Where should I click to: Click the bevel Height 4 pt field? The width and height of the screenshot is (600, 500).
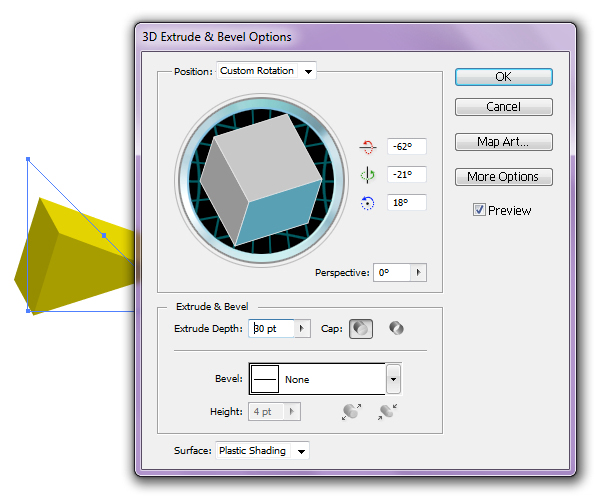coord(266,412)
